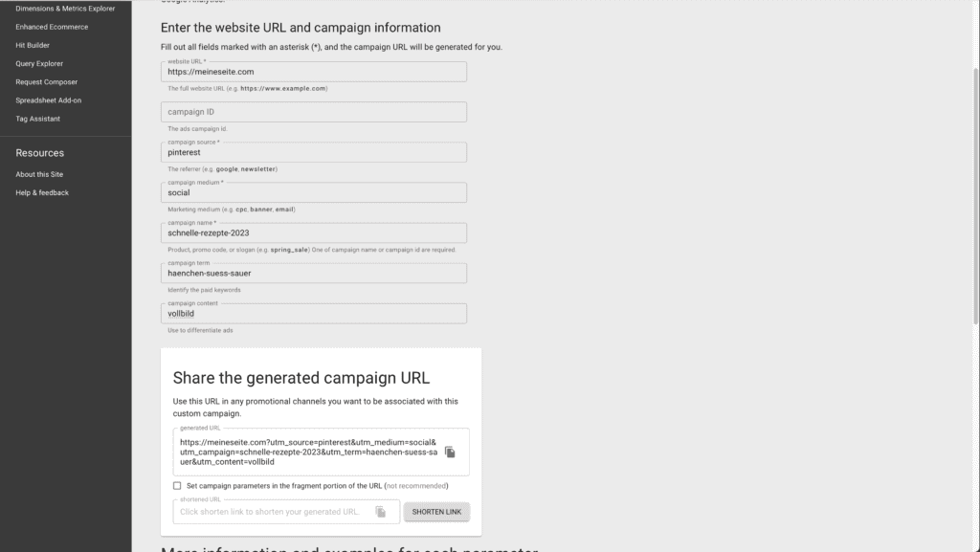980x552 pixels.
Task: Click the campaign term field
Action: pyautogui.click(x=314, y=273)
